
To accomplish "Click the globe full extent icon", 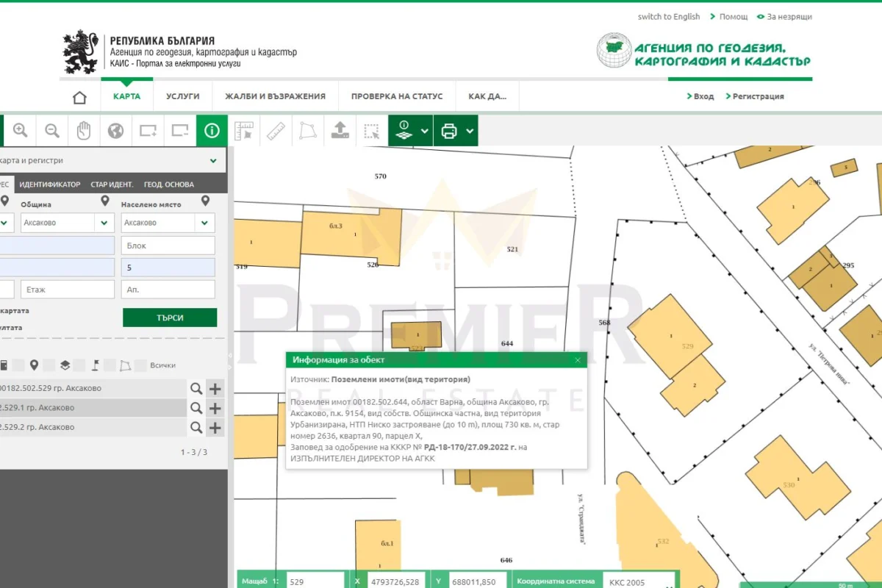I will (x=115, y=131).
